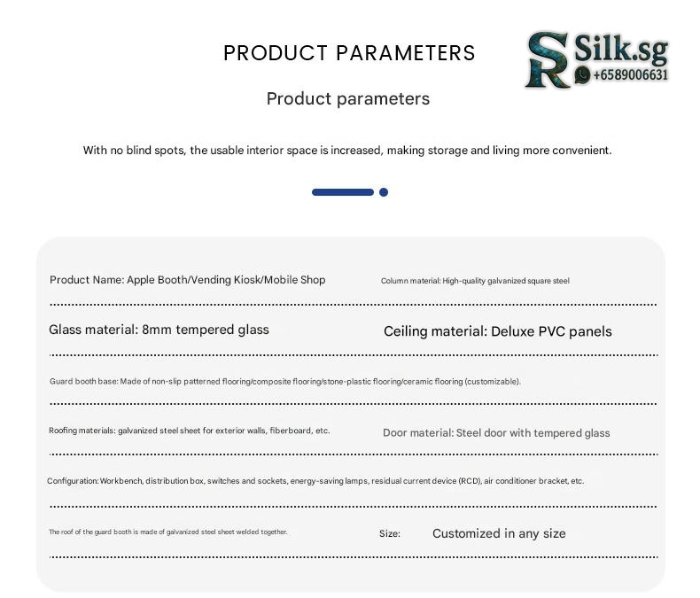Click the WhatsApp icon beside phone number
The width and height of the screenshot is (700, 598).
coord(582,76)
